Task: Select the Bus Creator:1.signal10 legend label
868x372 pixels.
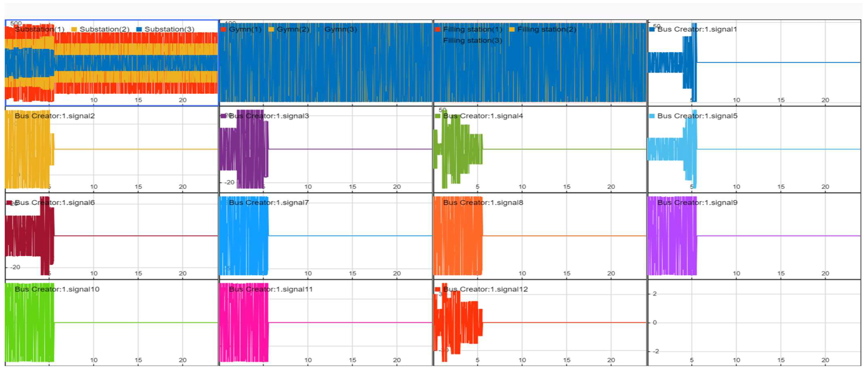Action: tap(57, 289)
